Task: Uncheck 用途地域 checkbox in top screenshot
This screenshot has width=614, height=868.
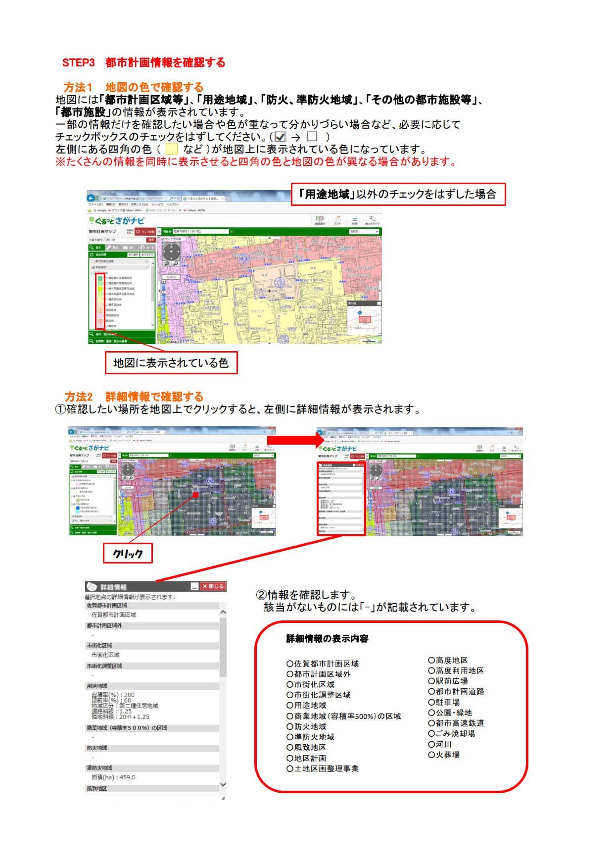Action: (93, 267)
